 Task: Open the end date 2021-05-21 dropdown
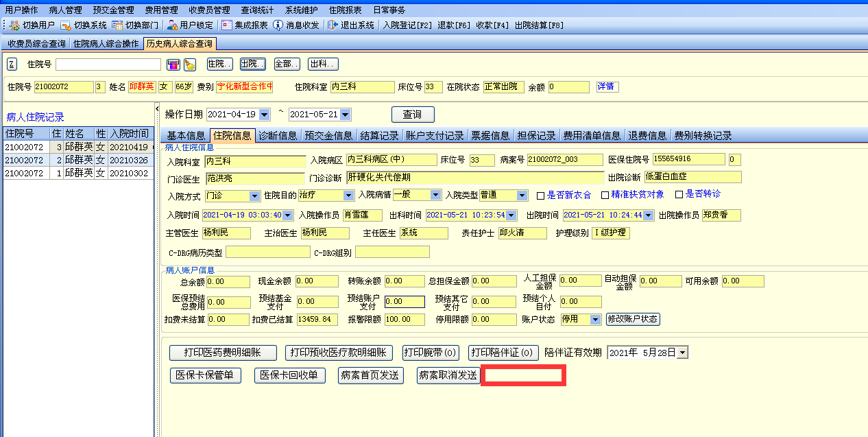346,115
